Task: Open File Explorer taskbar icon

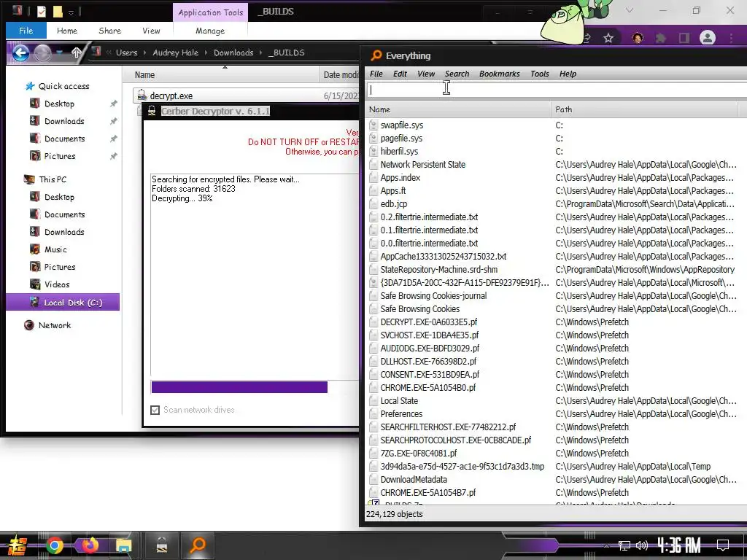Action: point(123,545)
